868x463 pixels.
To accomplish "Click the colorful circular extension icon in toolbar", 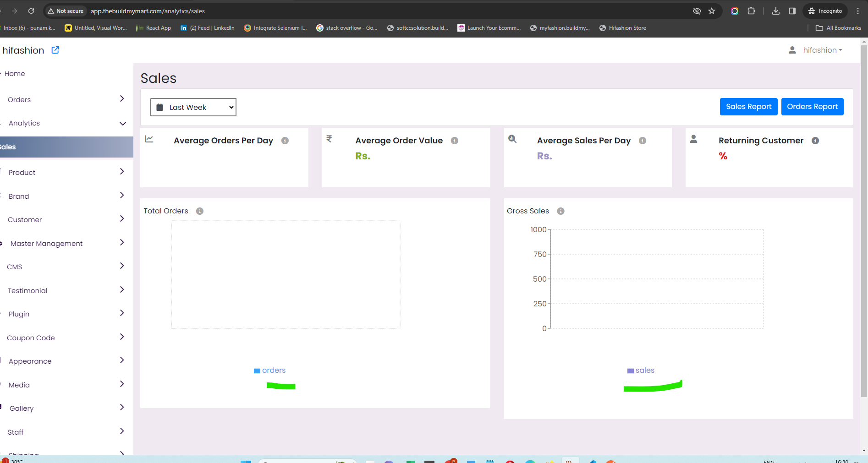I will click(x=735, y=11).
